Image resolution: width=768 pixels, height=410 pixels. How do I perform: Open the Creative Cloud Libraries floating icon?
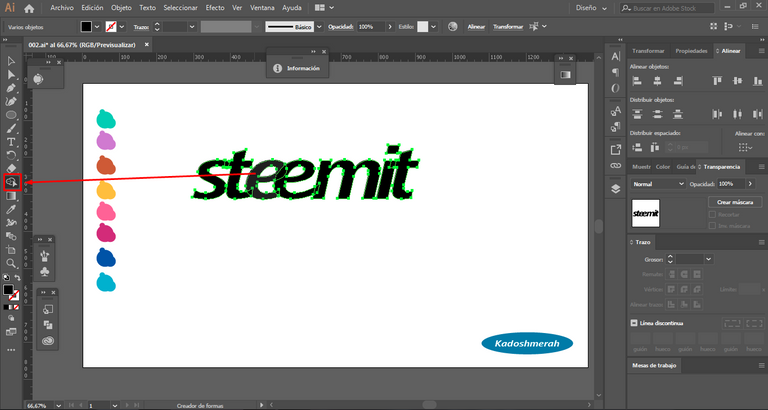click(48, 341)
